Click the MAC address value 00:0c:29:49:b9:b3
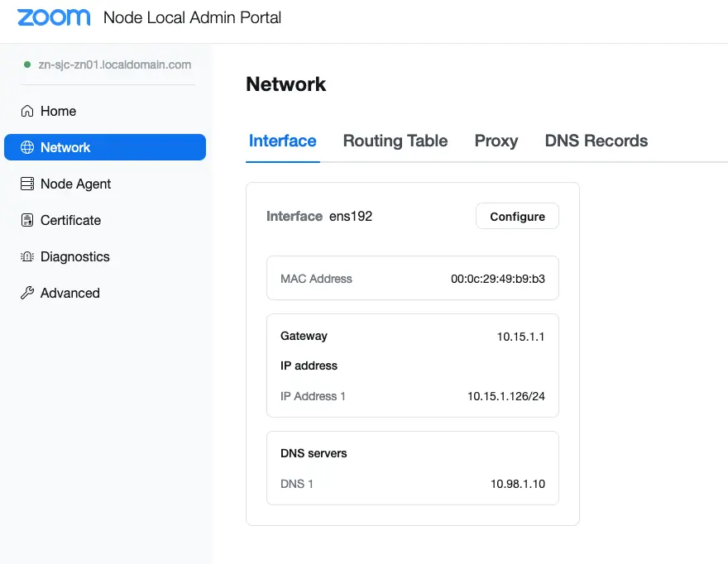Image resolution: width=728 pixels, height=564 pixels. coord(497,279)
